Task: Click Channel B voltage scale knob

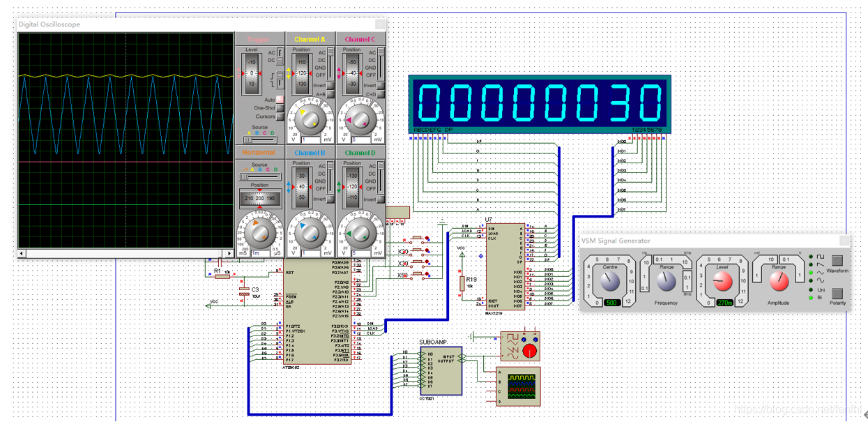Action: coord(309,232)
